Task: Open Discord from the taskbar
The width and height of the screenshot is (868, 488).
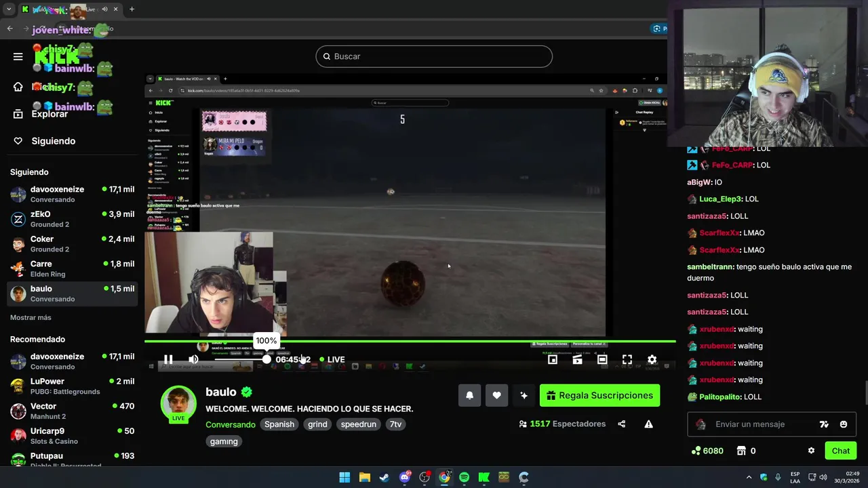Action: [405, 477]
